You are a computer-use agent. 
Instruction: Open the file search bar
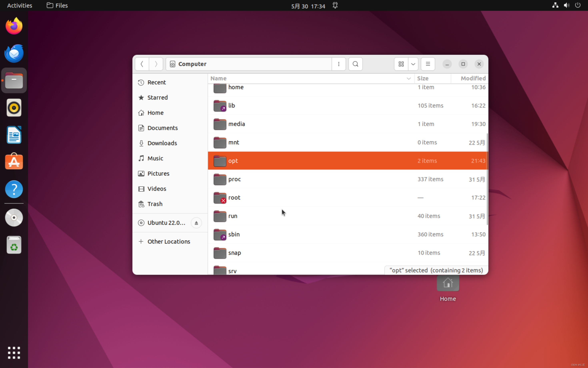(355, 64)
